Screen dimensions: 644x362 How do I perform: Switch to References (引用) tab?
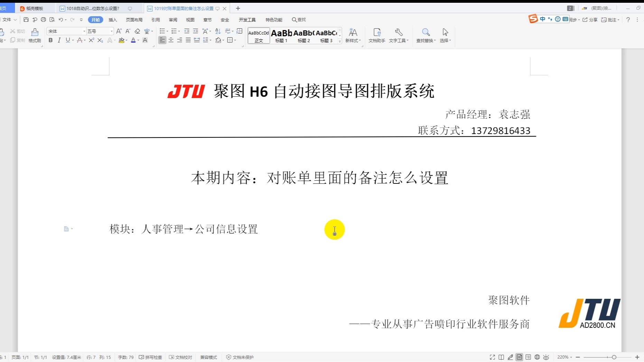[156, 20]
